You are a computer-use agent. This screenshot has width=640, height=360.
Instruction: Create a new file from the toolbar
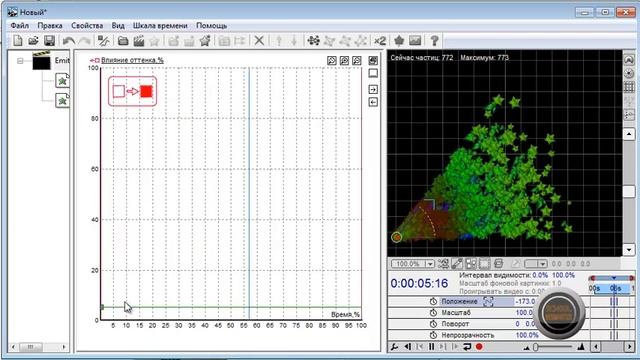pos(18,40)
